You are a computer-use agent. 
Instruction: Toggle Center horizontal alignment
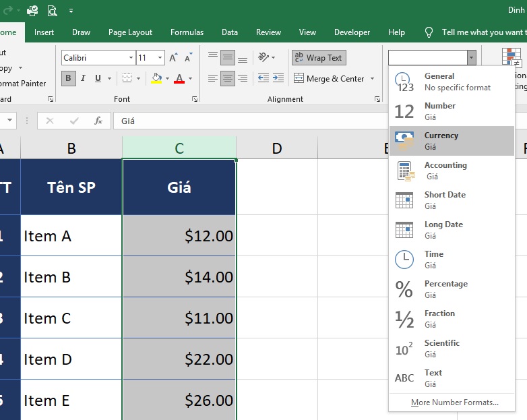click(228, 78)
